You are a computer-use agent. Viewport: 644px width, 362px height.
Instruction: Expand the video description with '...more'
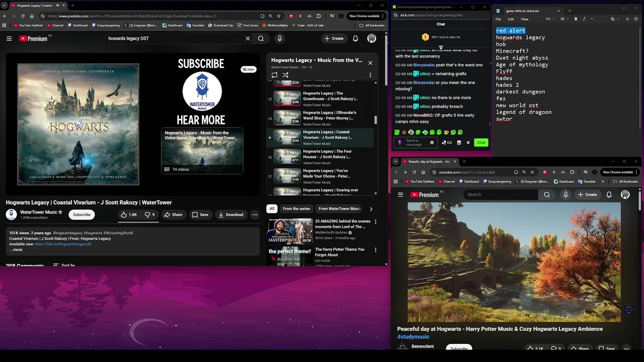[x=16, y=250]
